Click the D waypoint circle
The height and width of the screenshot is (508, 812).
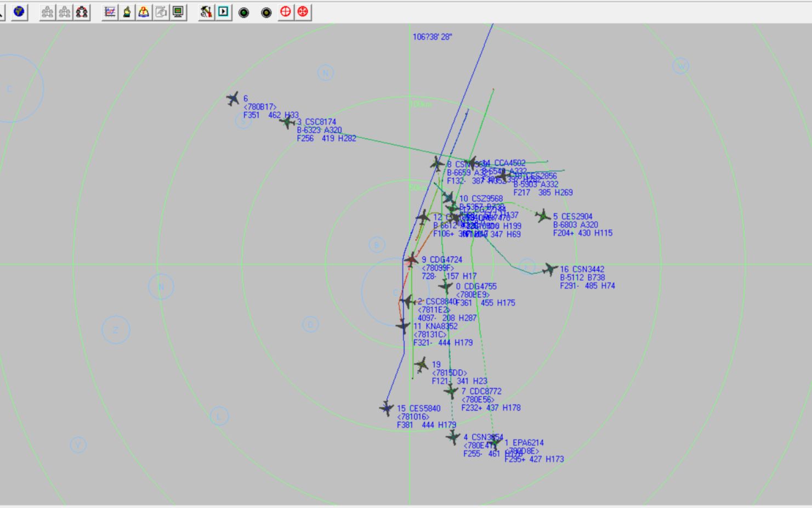310,324
